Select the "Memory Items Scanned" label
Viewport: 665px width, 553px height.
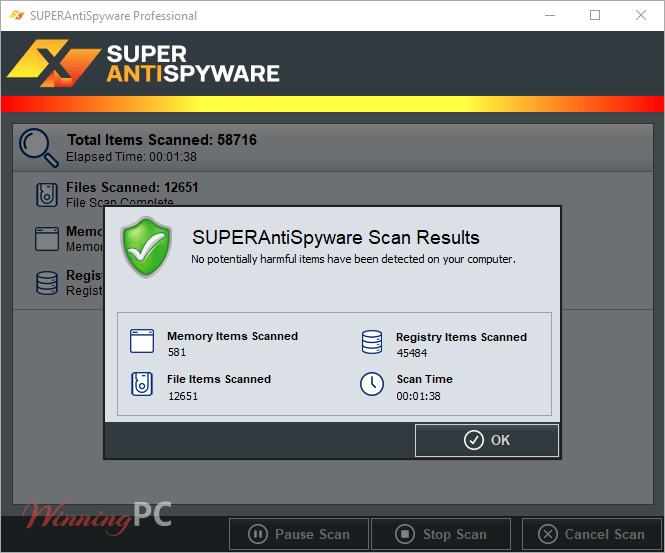click(232, 336)
